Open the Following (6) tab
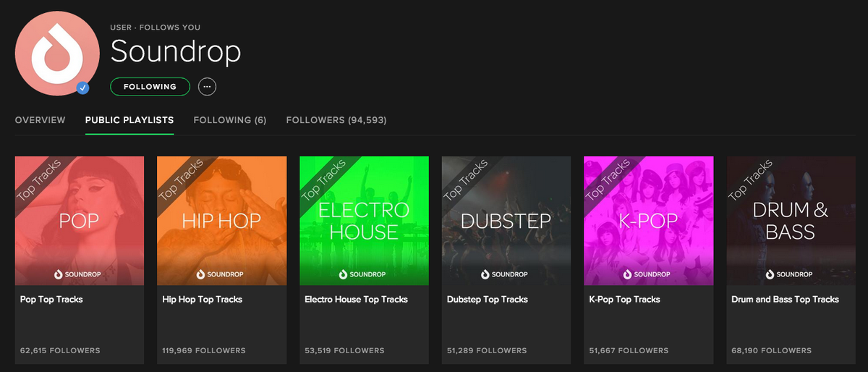The height and width of the screenshot is (372, 868). (230, 120)
